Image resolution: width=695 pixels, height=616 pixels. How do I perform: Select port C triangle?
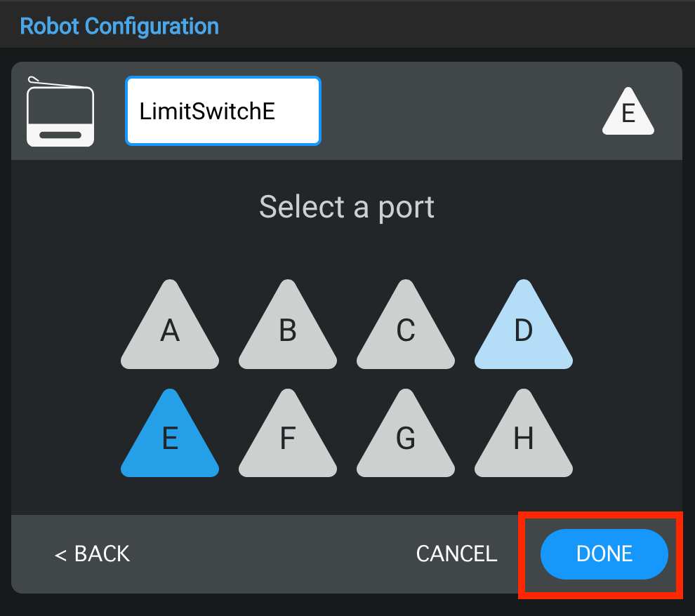[405, 333]
